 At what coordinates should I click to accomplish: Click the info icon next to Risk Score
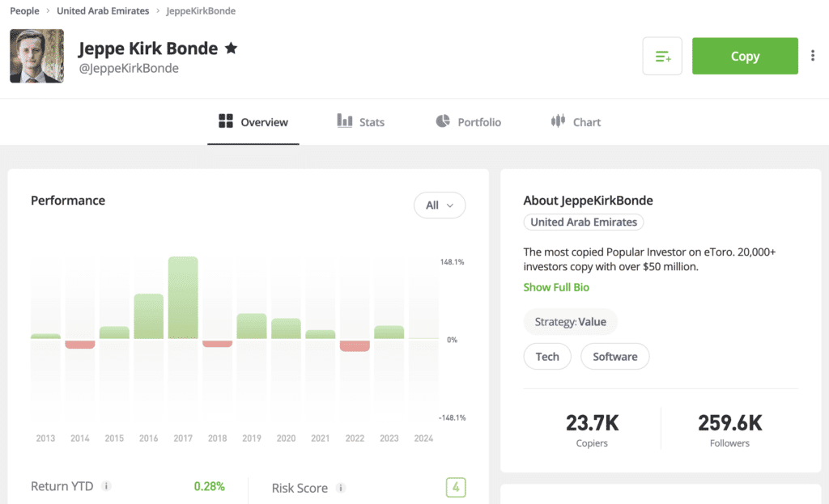click(341, 488)
